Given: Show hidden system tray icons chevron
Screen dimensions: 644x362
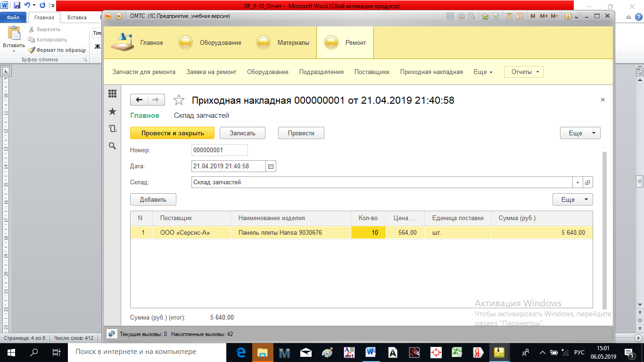Looking at the screenshot, I should click(x=543, y=352).
